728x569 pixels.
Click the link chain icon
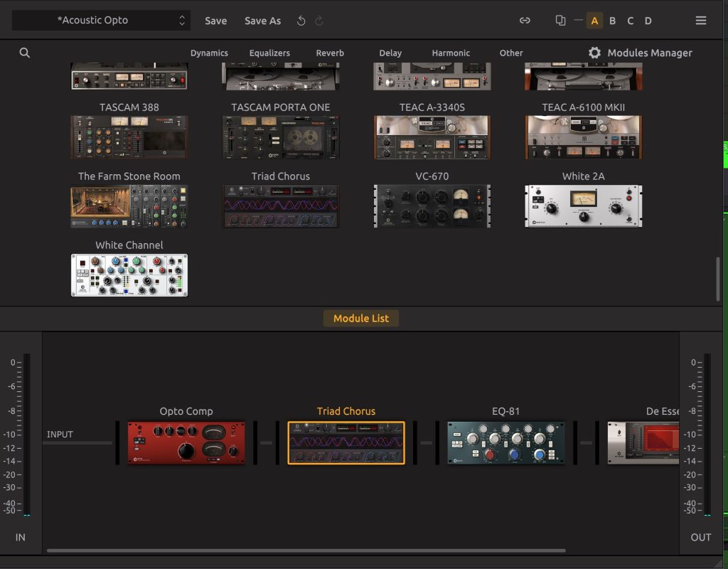525,21
